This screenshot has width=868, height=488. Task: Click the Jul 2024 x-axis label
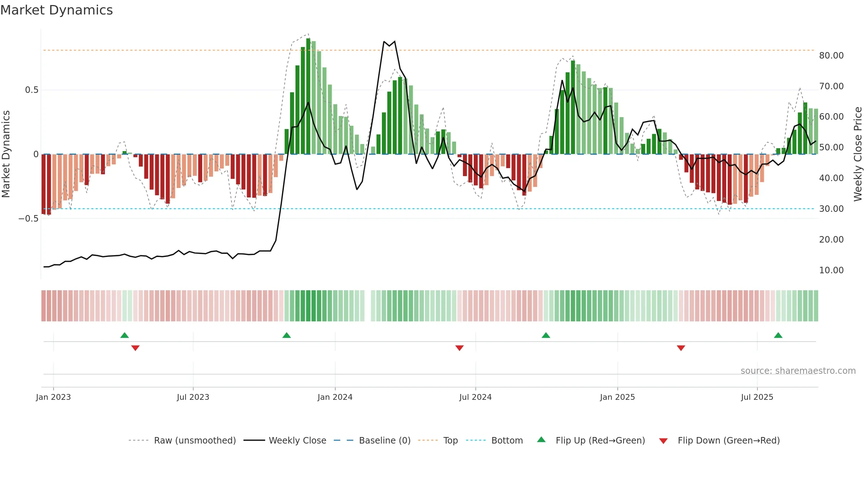(x=476, y=397)
